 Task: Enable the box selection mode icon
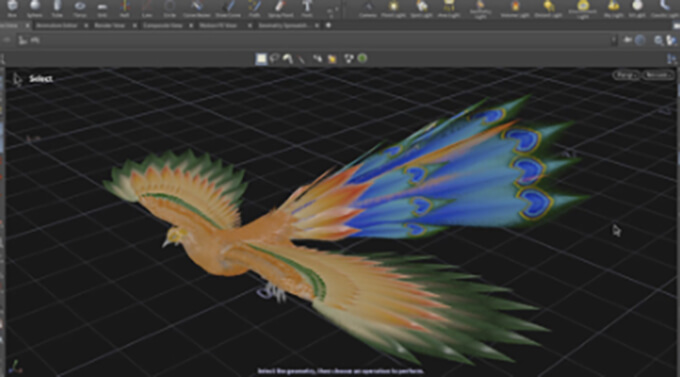261,59
